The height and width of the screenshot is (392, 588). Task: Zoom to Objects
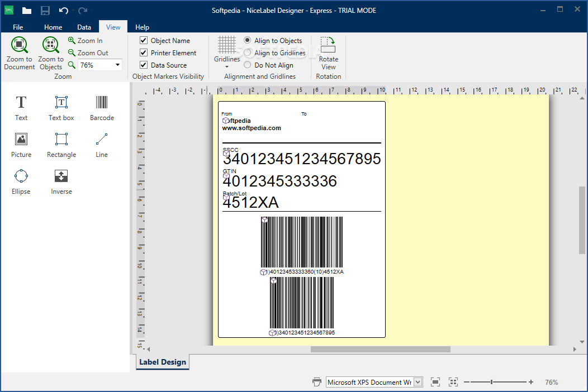click(x=51, y=53)
